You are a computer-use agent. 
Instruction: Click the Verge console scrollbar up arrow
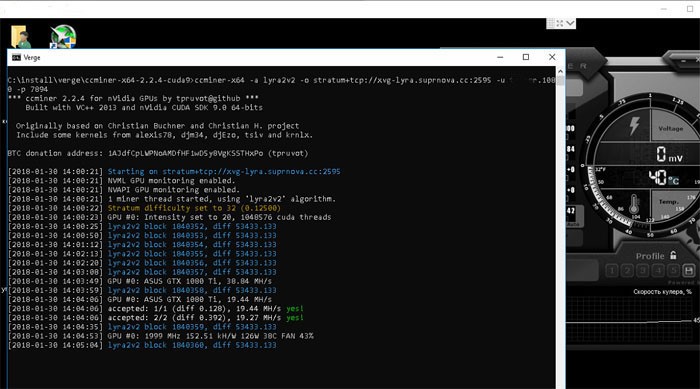(x=560, y=71)
